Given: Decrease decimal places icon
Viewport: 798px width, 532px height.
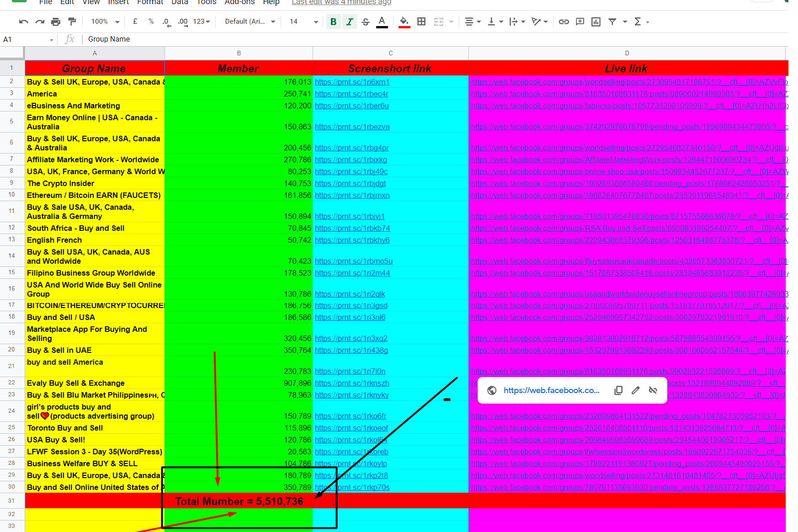Looking at the screenshot, I should tap(167, 21).
